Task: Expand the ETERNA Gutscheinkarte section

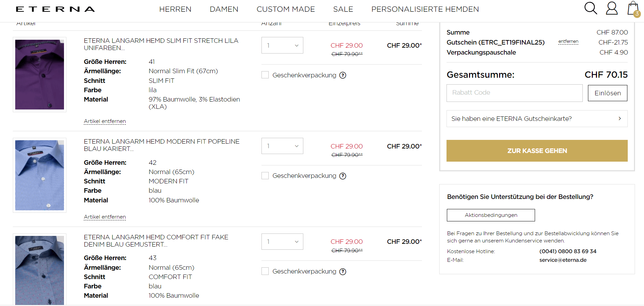Action: pos(537,119)
